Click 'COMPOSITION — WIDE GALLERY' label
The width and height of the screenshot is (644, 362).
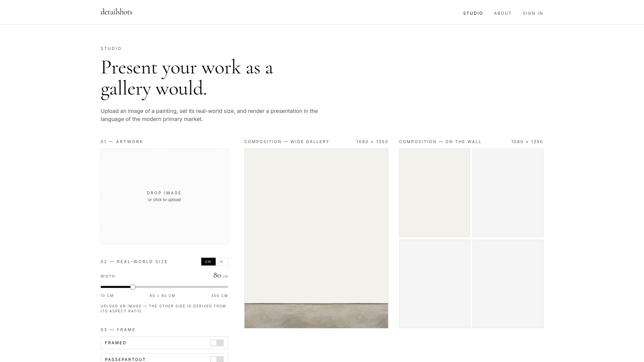287,142
